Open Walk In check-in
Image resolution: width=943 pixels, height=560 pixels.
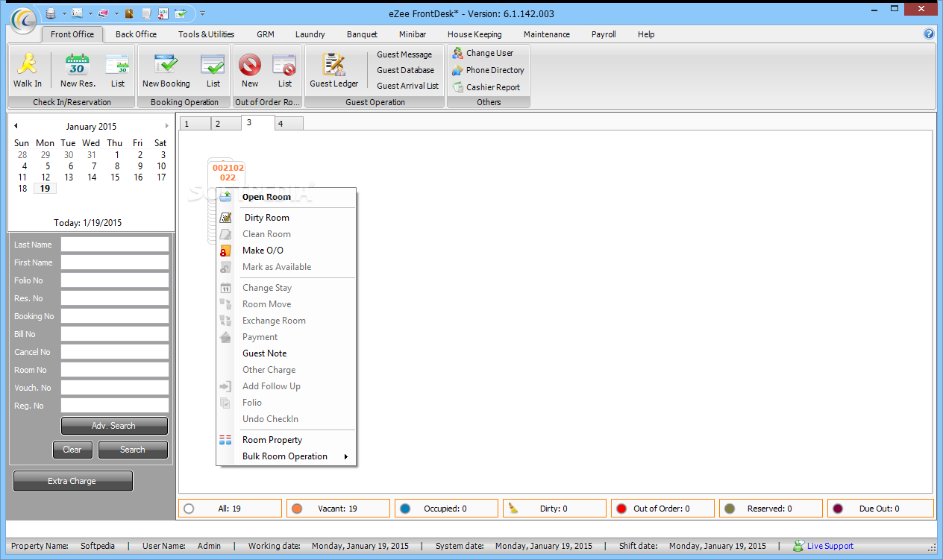pos(28,71)
